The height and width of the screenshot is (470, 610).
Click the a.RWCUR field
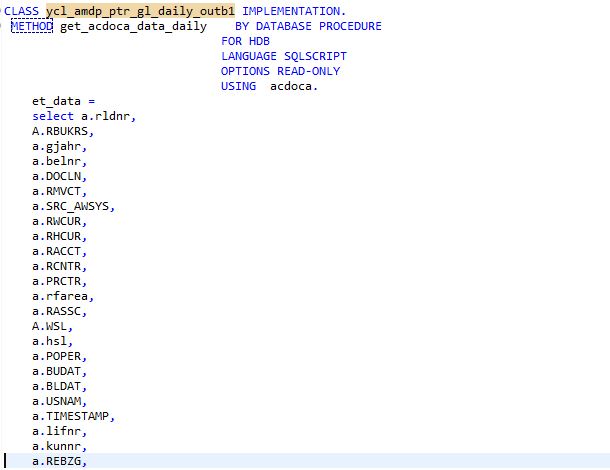[60, 221]
